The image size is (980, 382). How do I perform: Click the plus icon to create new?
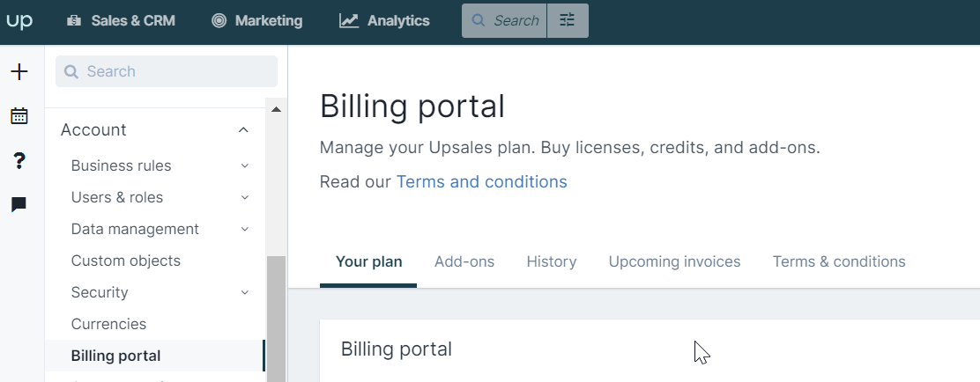click(19, 72)
